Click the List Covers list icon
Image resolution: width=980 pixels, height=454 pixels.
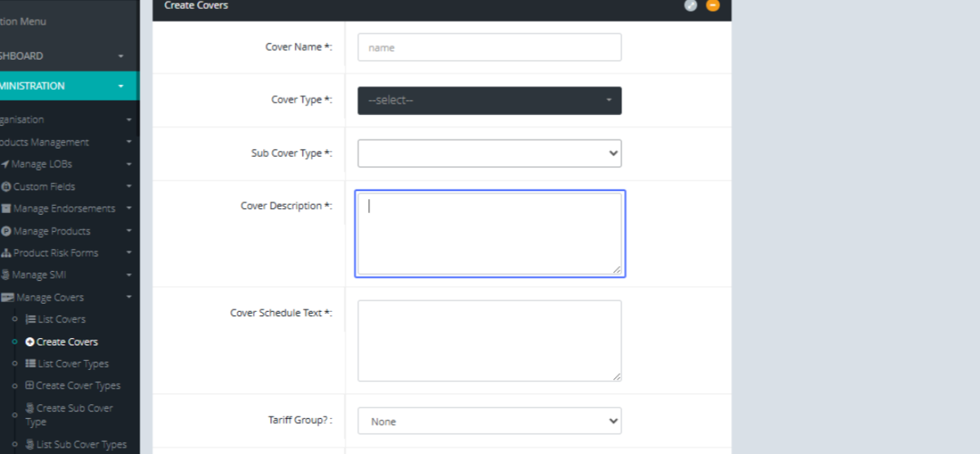tap(30, 319)
